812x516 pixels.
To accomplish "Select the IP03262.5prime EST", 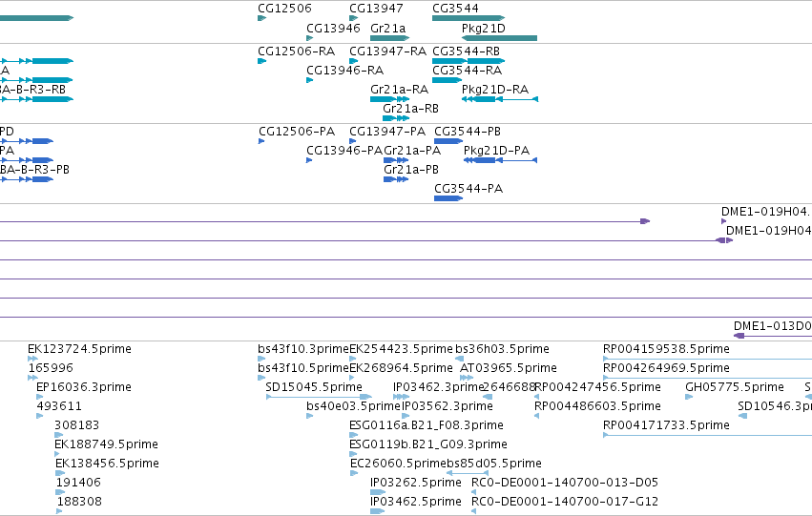I will tap(416, 483).
